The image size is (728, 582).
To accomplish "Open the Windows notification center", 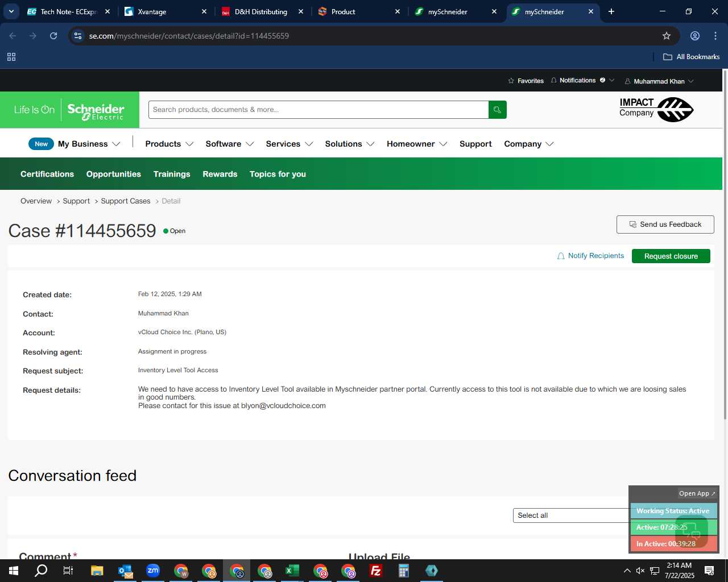I will (709, 571).
